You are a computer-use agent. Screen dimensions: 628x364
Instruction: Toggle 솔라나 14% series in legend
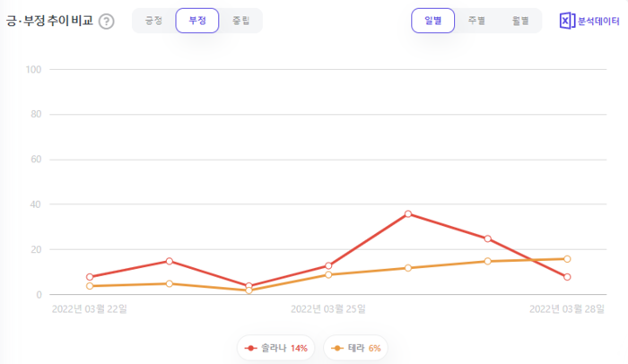point(276,348)
